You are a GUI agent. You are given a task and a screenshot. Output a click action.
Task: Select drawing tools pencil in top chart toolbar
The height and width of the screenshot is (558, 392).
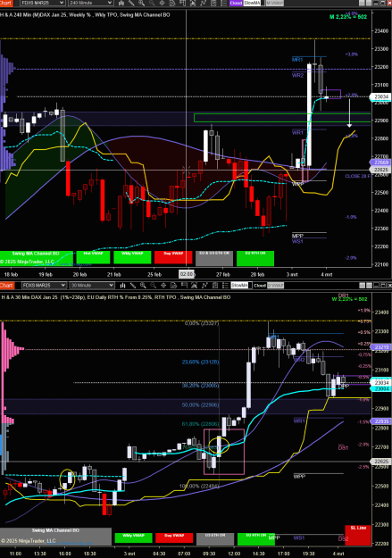coord(131,3)
